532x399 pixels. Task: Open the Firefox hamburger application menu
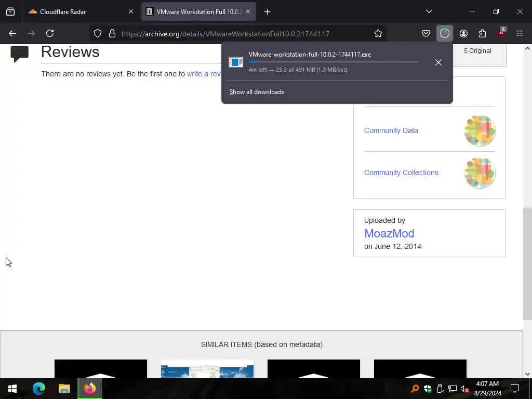pos(520,33)
